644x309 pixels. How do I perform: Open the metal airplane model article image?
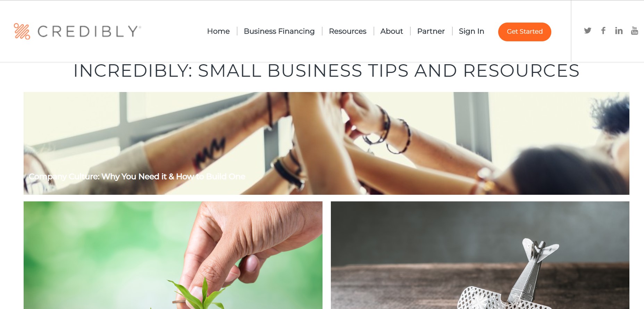pyautogui.click(x=480, y=255)
